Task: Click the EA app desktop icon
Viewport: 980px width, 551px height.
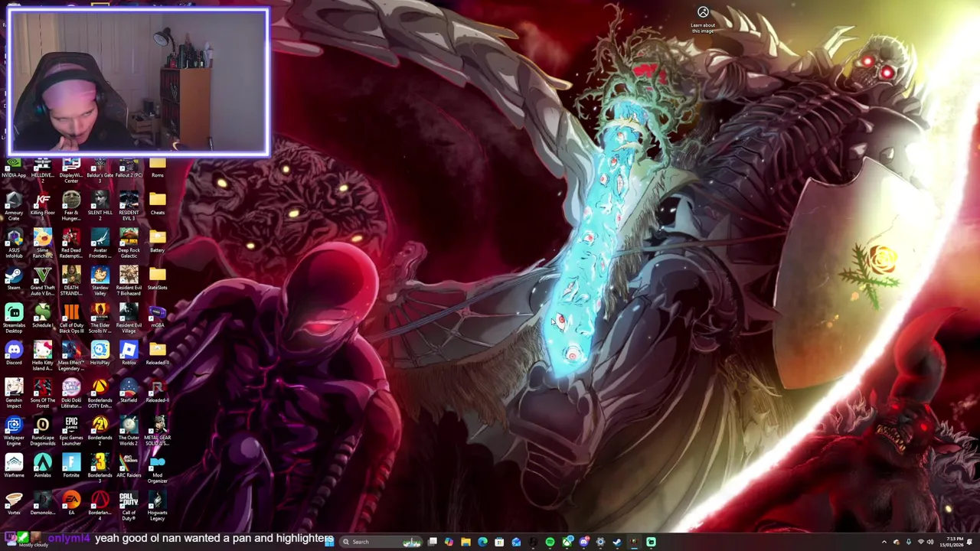Action: (71, 504)
